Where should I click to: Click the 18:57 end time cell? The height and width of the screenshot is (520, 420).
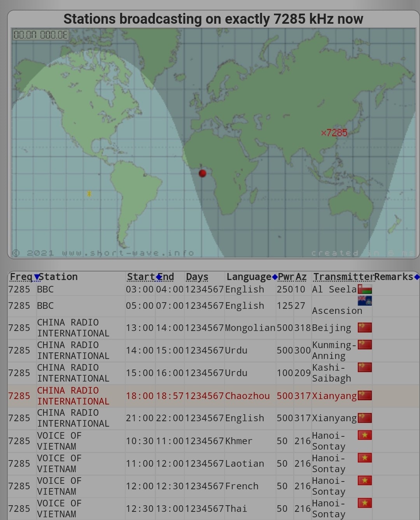170,396
